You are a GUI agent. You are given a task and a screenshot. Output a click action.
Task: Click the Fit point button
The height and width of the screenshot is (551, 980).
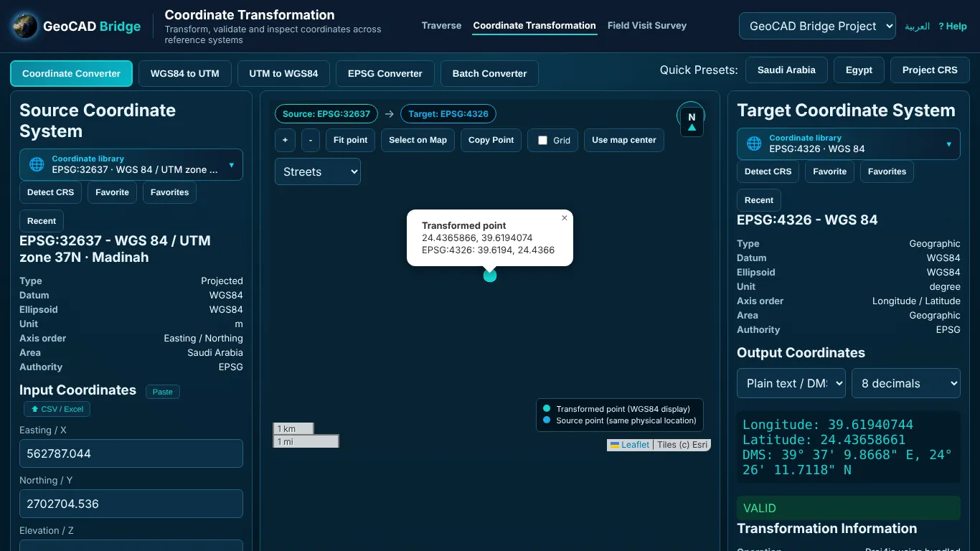tap(351, 140)
